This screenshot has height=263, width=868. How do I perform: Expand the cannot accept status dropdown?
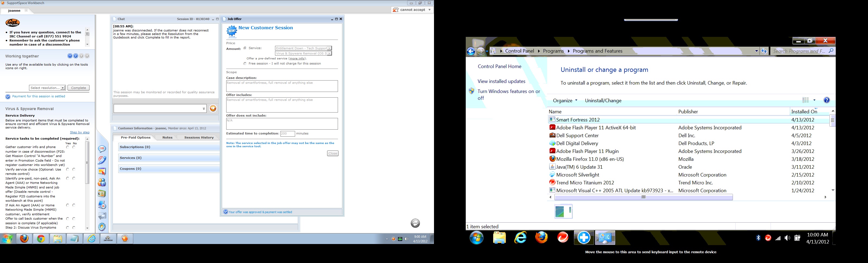click(429, 10)
